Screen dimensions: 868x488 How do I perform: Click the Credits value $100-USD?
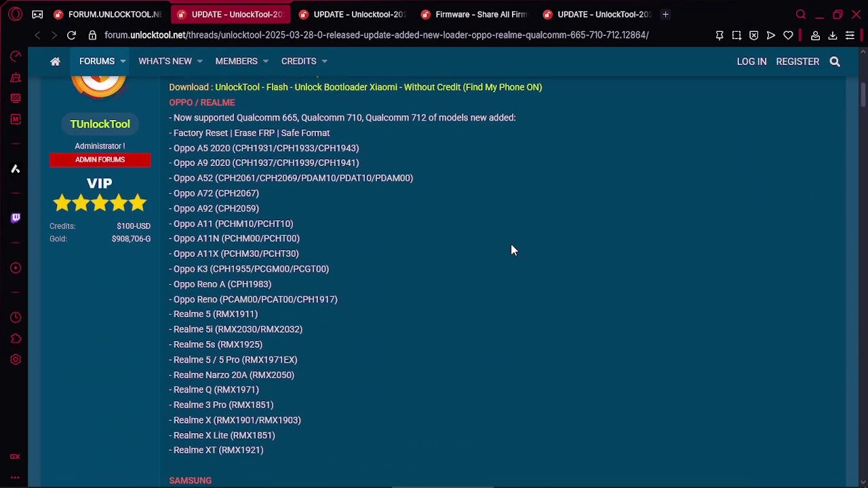(134, 226)
